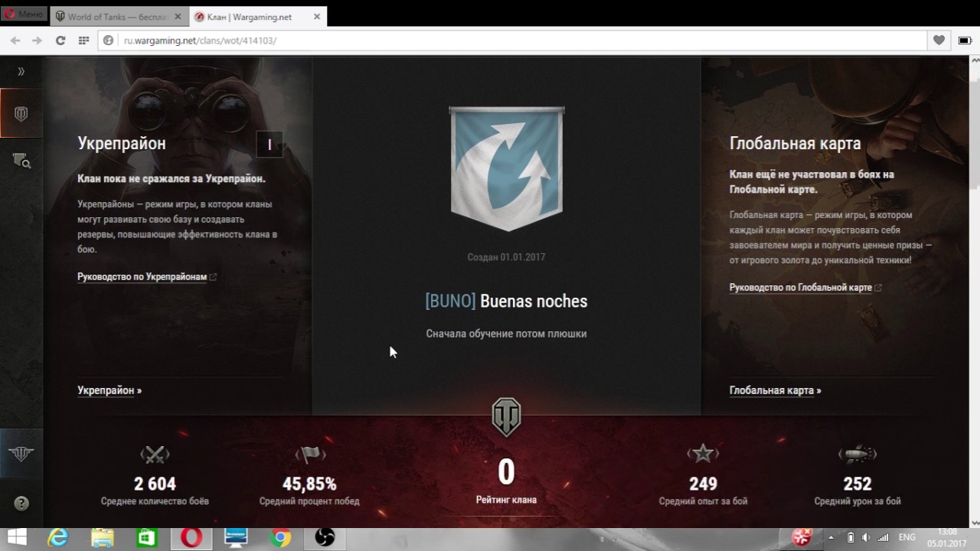
Task: Click the clan emblem banner
Action: tap(506, 169)
